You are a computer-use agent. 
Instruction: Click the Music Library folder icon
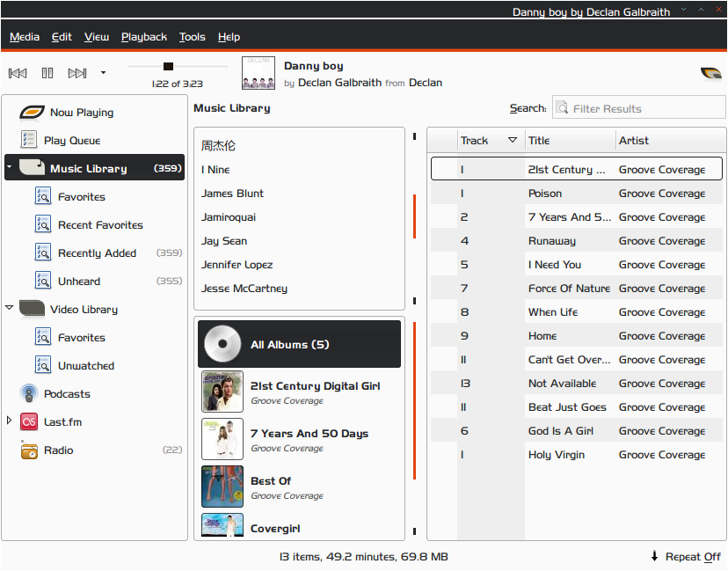pos(32,167)
